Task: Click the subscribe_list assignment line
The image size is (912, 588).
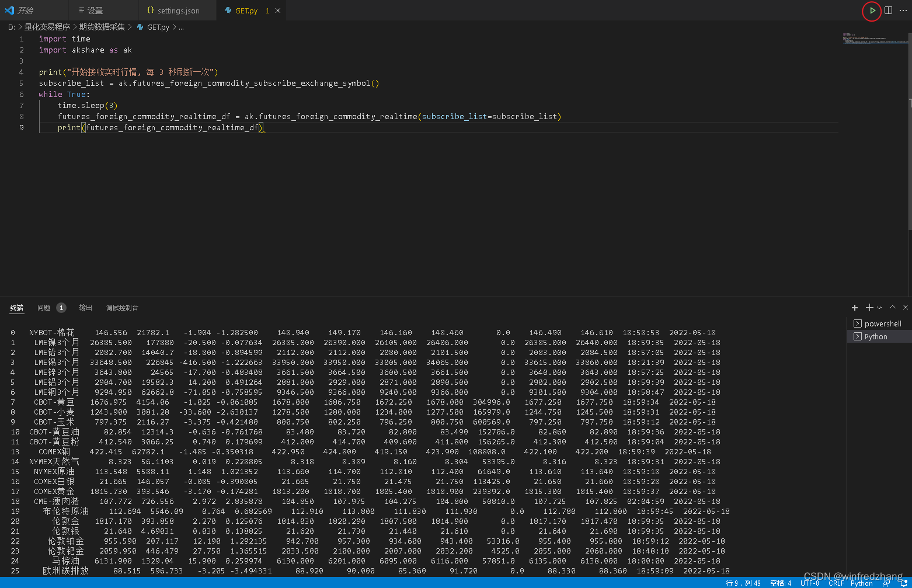Action: [209, 83]
